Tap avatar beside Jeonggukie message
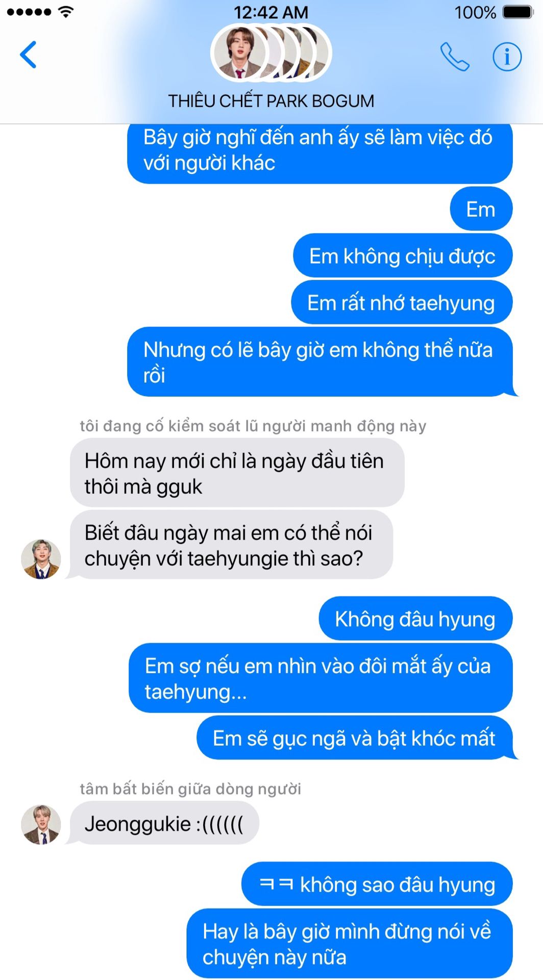The image size is (543, 980). (x=41, y=824)
